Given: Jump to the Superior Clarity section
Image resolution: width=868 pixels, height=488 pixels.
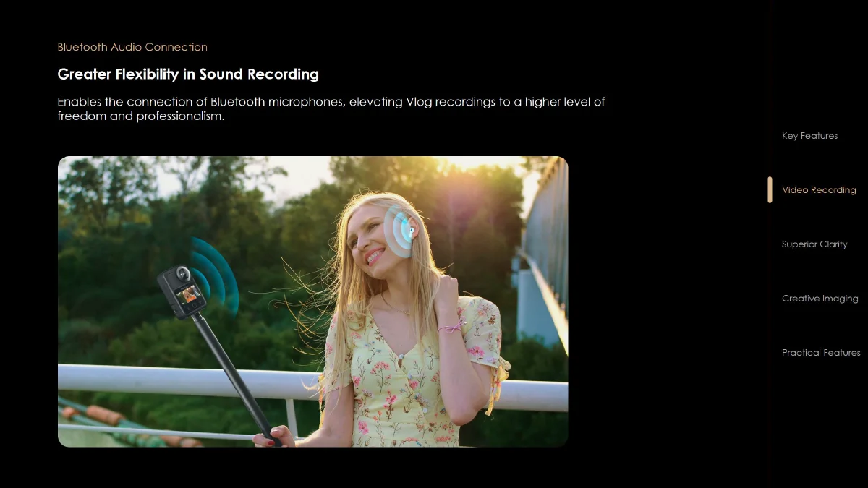Looking at the screenshot, I should point(814,244).
